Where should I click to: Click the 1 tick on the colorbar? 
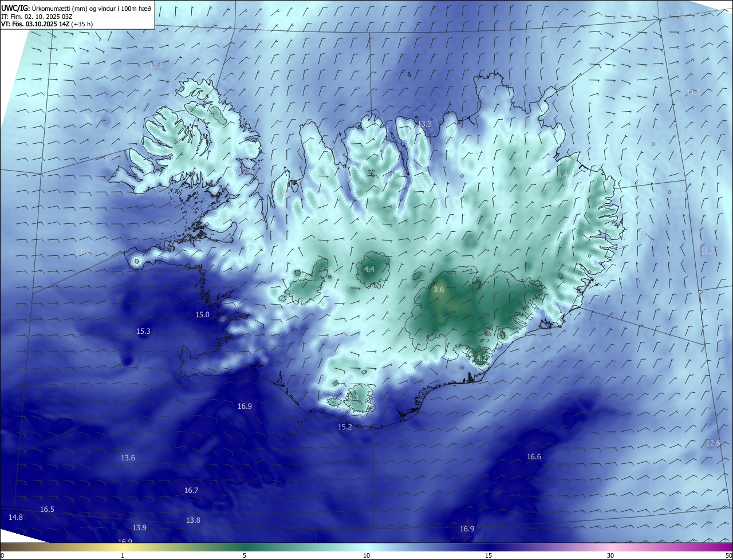(x=123, y=555)
